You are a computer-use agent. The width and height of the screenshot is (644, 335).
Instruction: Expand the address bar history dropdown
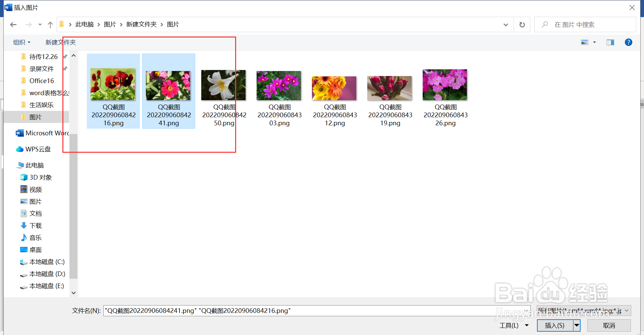505,24
